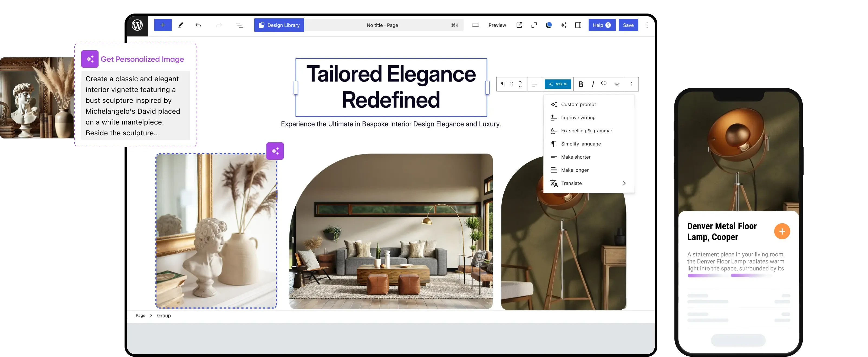Screen dimensions: 868x357
Task: Select the bust sculpture image block
Action: click(216, 231)
